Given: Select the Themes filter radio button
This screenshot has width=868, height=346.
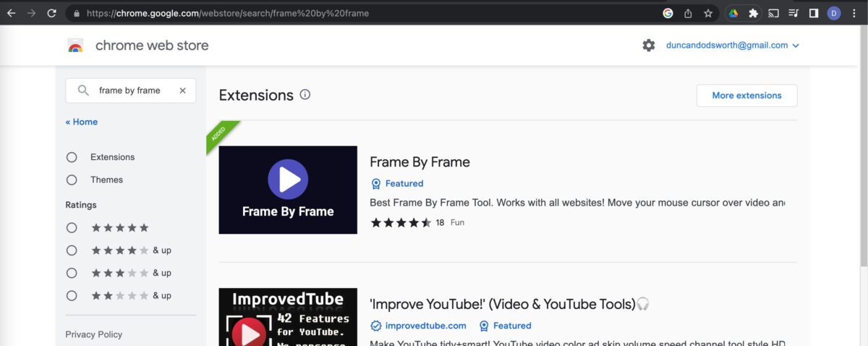Looking at the screenshot, I should (x=72, y=180).
